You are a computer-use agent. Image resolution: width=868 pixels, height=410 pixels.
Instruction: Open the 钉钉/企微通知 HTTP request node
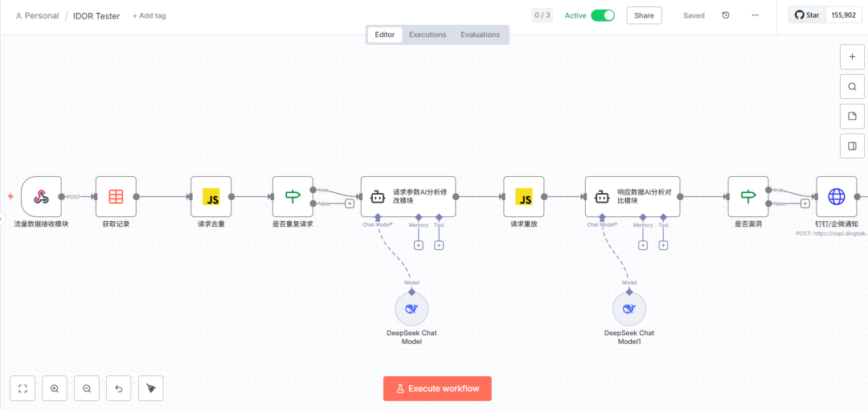837,197
